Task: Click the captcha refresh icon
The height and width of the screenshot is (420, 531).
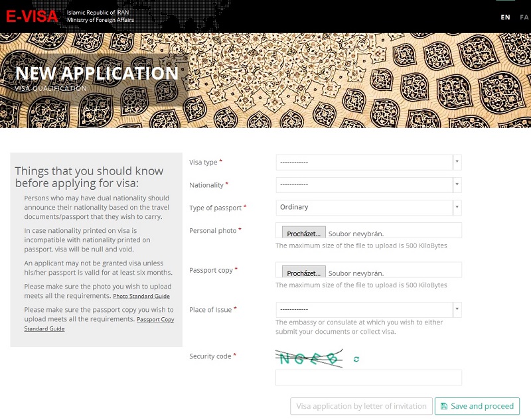Action: click(x=356, y=359)
